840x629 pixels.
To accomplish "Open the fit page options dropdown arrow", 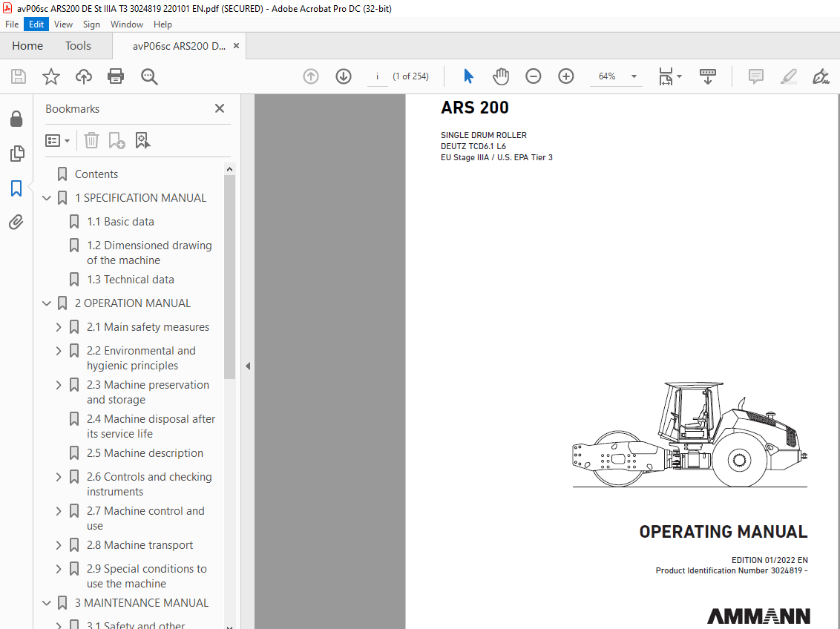I will point(679,76).
